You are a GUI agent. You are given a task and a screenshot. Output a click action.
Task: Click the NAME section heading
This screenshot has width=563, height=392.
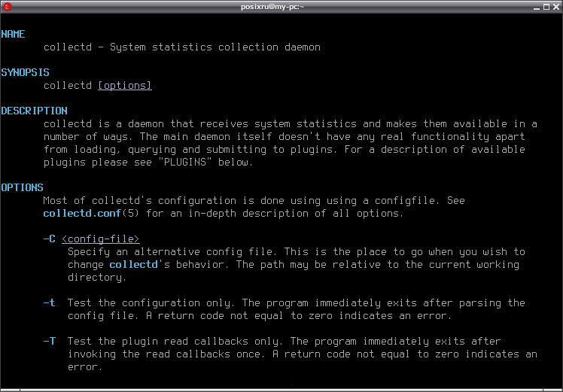click(x=13, y=34)
